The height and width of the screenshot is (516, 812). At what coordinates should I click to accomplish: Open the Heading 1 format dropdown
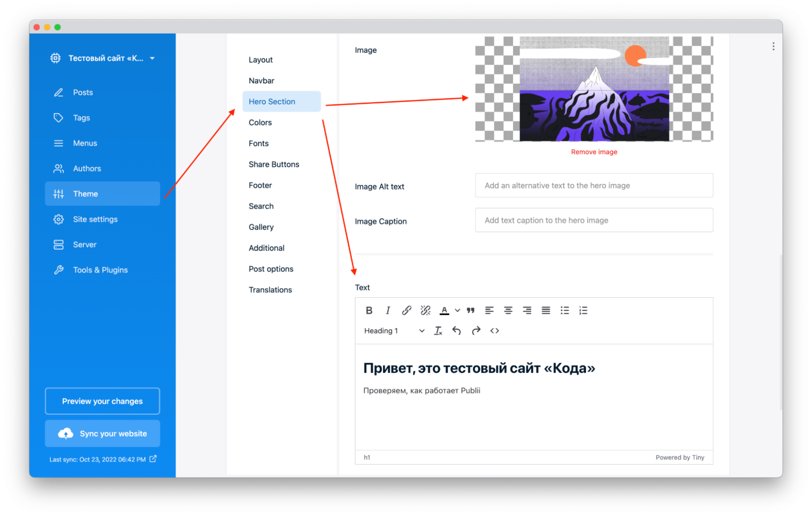click(x=394, y=331)
